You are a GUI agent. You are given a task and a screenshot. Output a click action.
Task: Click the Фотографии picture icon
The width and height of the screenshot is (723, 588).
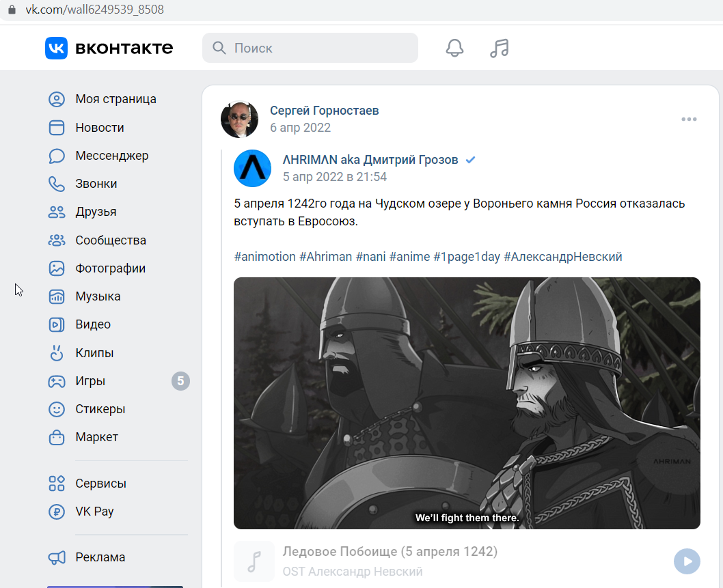point(57,268)
